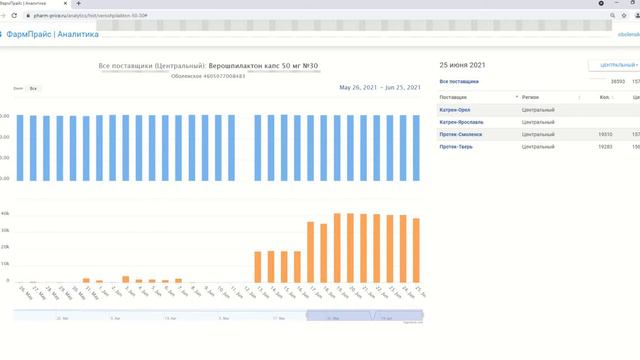Click the right handle of range navigator
The height and width of the screenshot is (360, 640).
click(422, 316)
